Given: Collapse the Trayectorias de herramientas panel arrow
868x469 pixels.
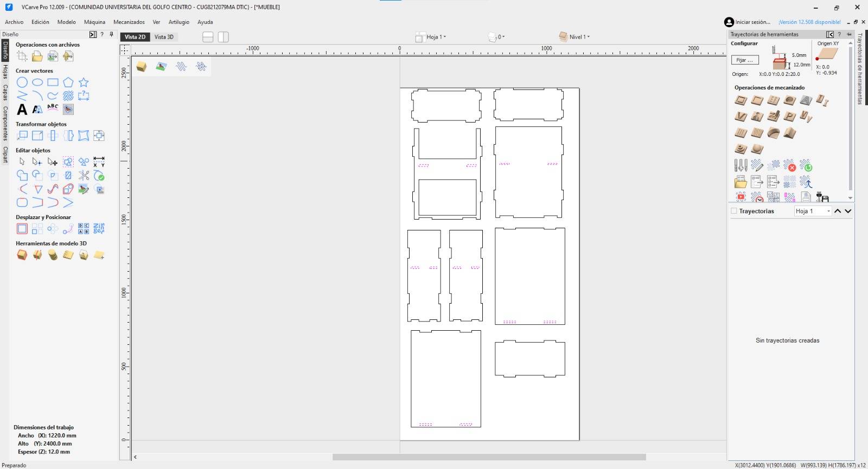Looking at the screenshot, I should click(830, 34).
